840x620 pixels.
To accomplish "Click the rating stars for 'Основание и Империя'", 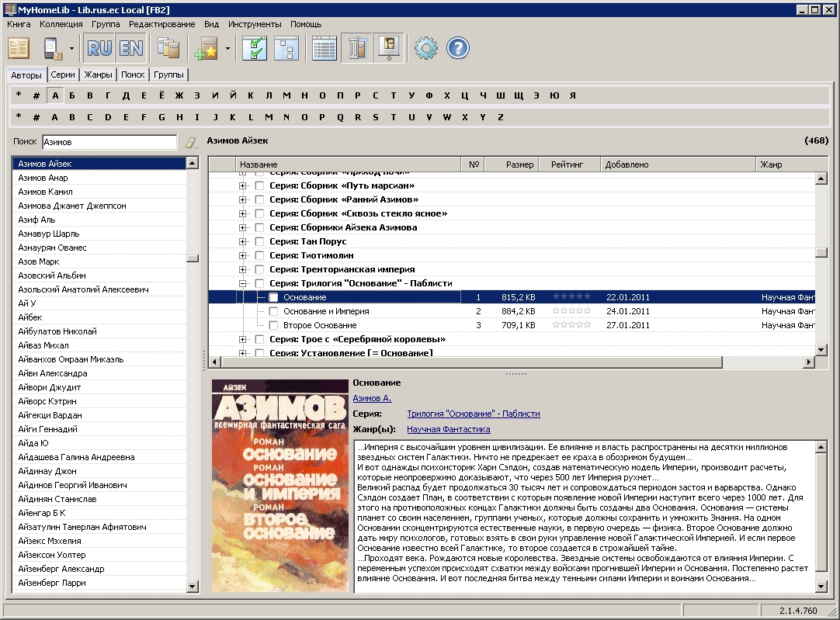I will [571, 311].
